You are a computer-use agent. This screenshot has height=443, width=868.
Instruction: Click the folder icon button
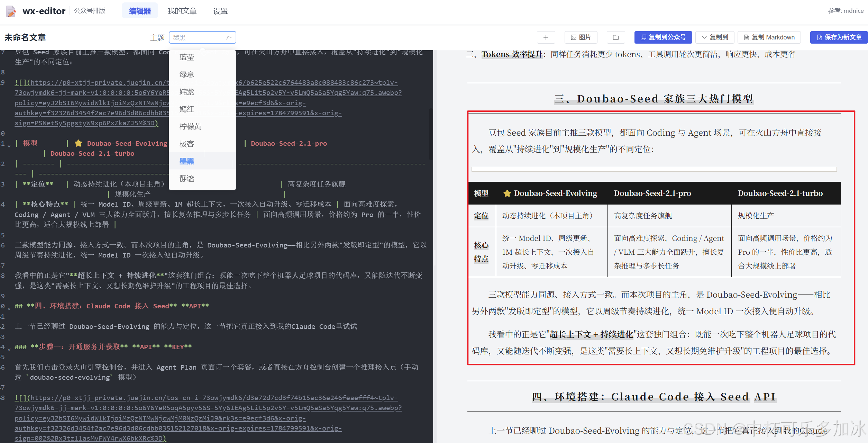[616, 37]
